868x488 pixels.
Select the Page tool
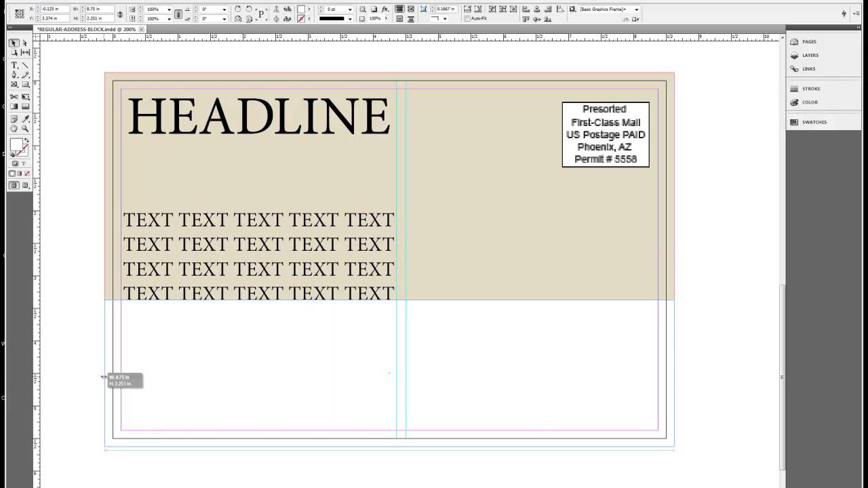[x=14, y=53]
